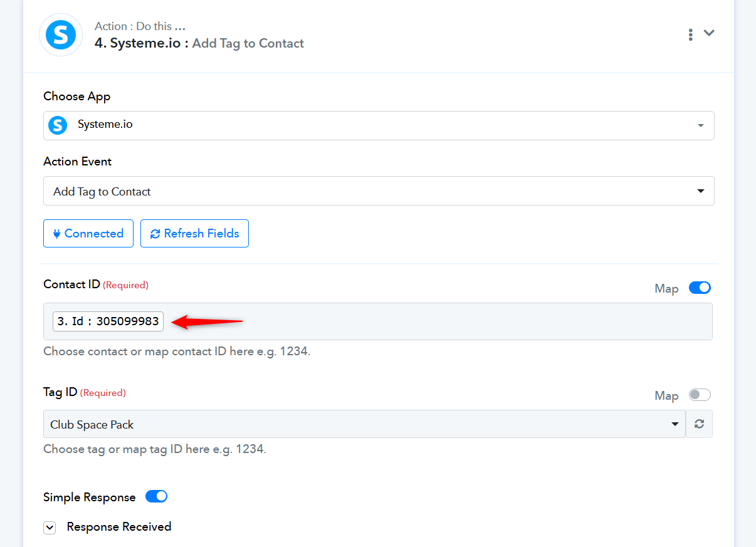Click the Connected button
756x547 pixels.
(x=88, y=233)
